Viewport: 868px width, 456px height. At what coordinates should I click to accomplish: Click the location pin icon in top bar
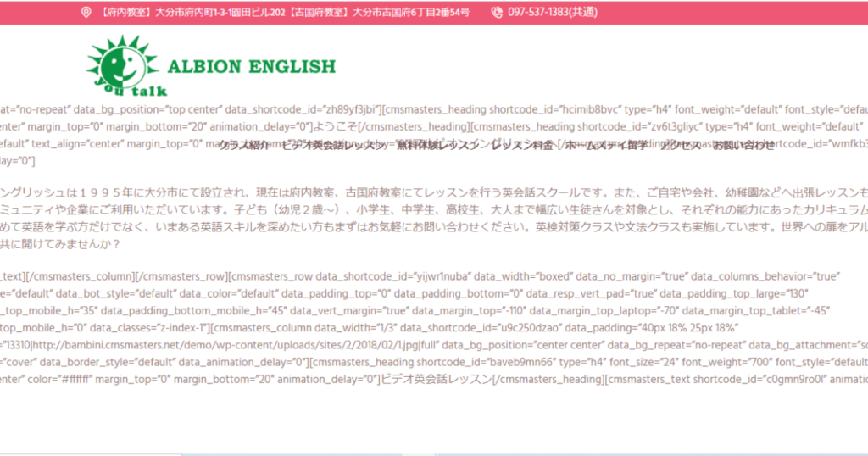coord(86,12)
